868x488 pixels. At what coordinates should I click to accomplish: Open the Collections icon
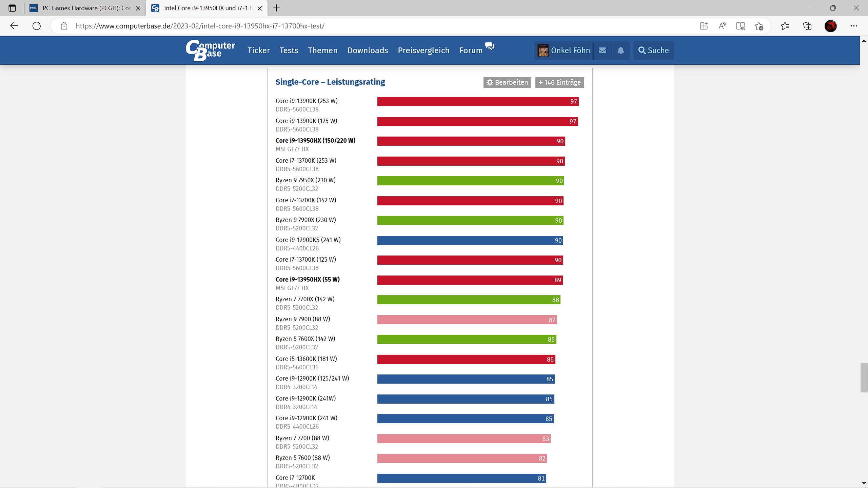(x=807, y=26)
